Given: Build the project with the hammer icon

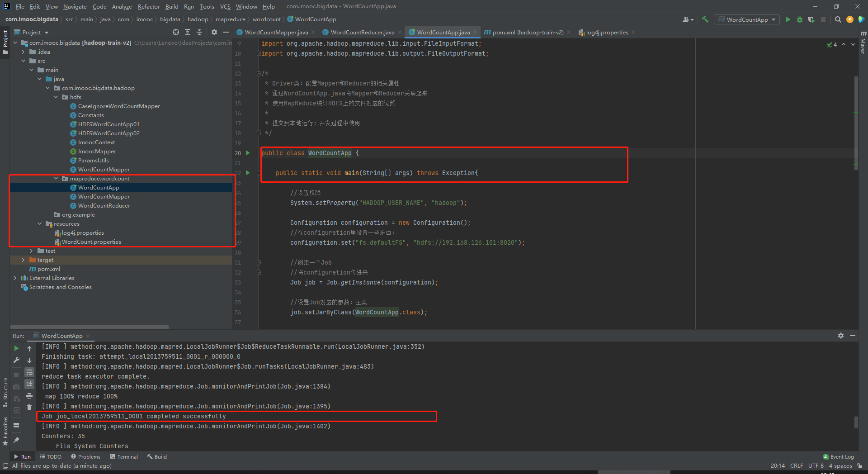Looking at the screenshot, I should click(705, 19).
